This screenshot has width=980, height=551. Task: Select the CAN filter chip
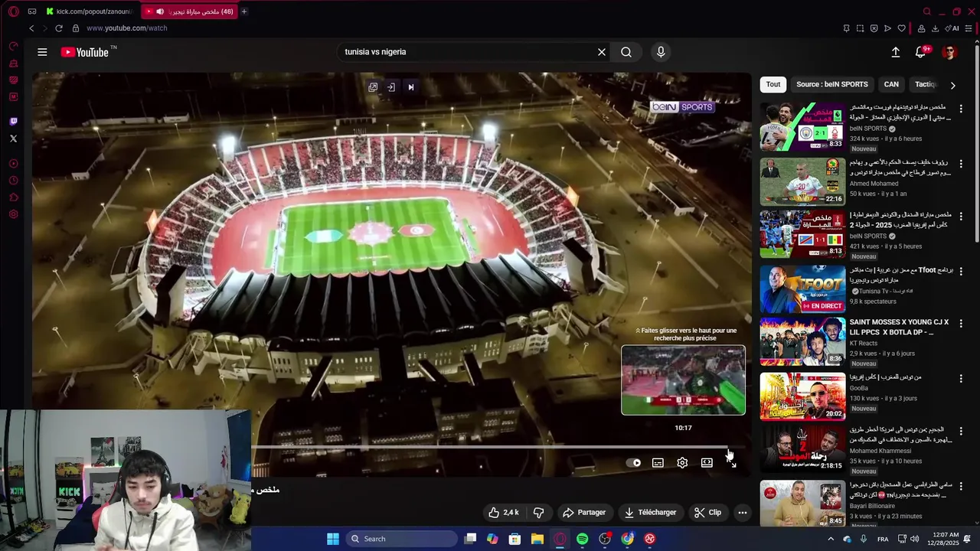coord(891,84)
